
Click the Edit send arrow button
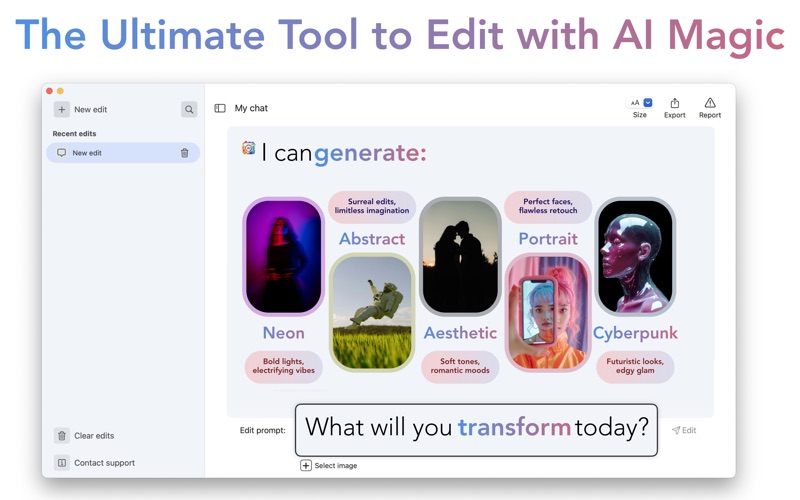click(x=684, y=430)
